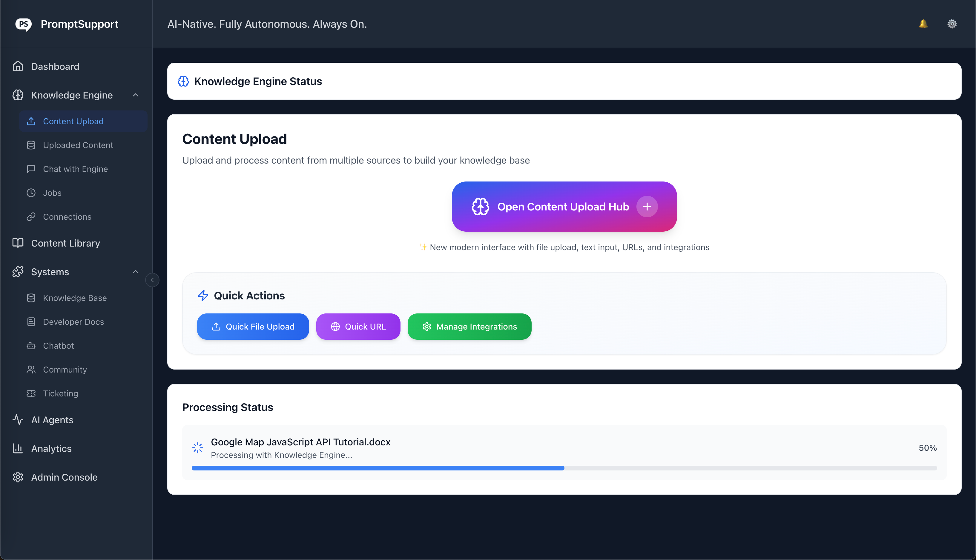This screenshot has width=976, height=560.
Task: Click the Connections link icon
Action: tap(31, 216)
